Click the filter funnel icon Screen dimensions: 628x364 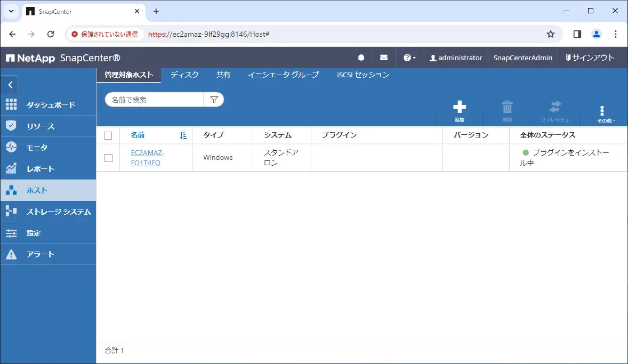(x=214, y=100)
